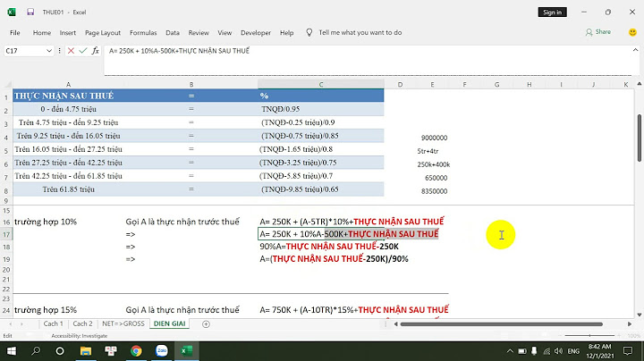Open the Page Layout tab
Viewport: 644px width, 361px height.
[x=103, y=32]
